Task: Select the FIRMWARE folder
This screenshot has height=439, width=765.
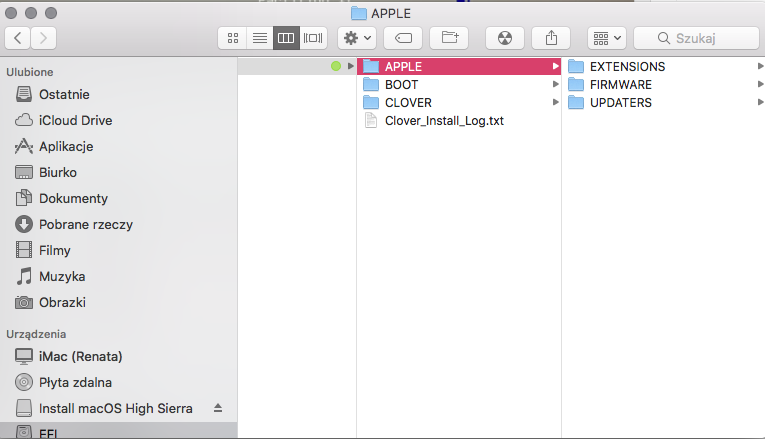Action: pyautogui.click(x=664, y=84)
